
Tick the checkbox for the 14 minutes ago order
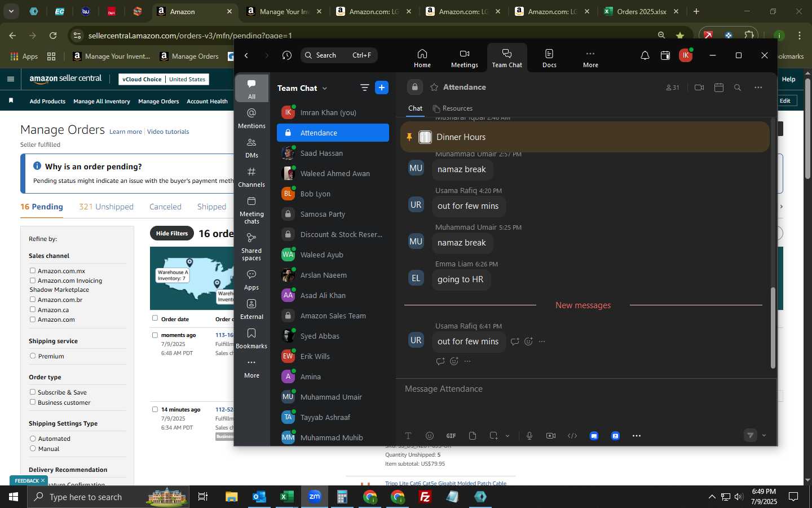click(155, 410)
